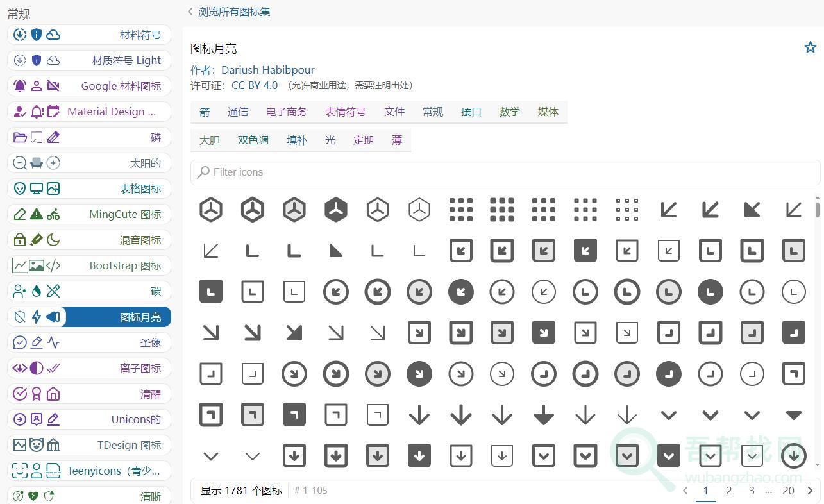Go to page 2 of results
The image size is (824, 504).
point(728,491)
